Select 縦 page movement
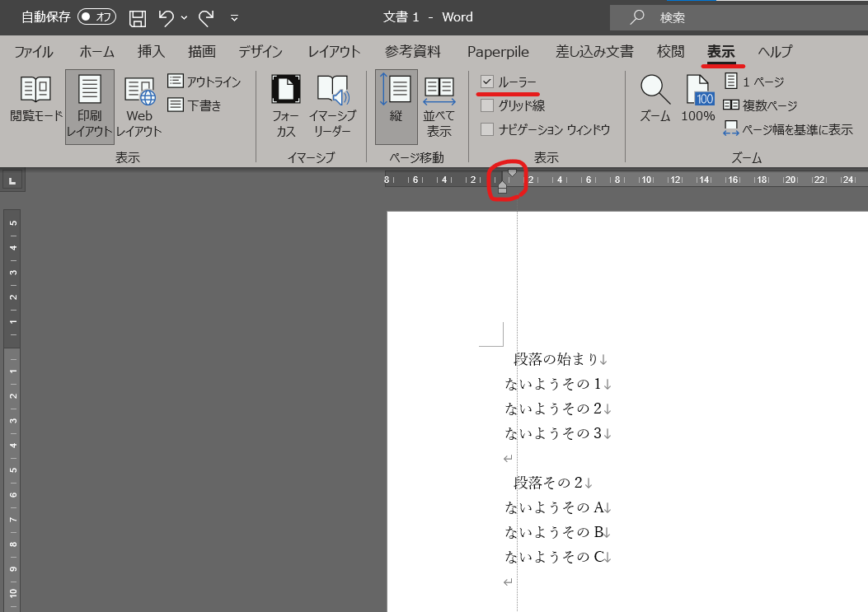This screenshot has width=868, height=612. (x=396, y=107)
